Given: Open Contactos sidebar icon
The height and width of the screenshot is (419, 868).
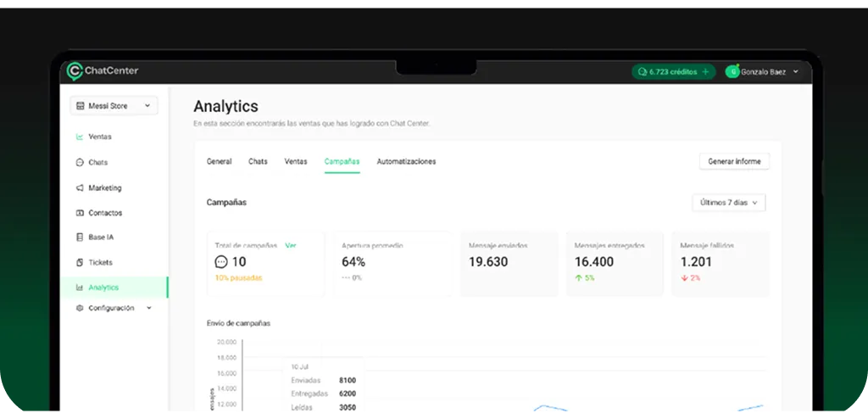Looking at the screenshot, I should [80, 213].
